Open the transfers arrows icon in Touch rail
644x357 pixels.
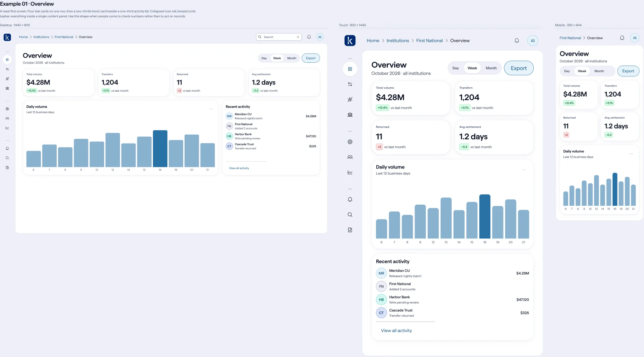click(350, 84)
